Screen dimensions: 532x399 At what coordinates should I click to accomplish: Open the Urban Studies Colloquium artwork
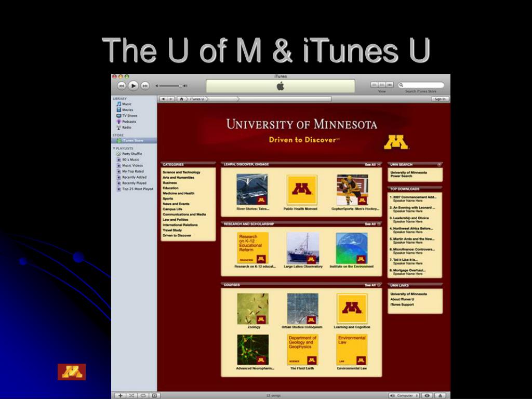click(x=303, y=309)
